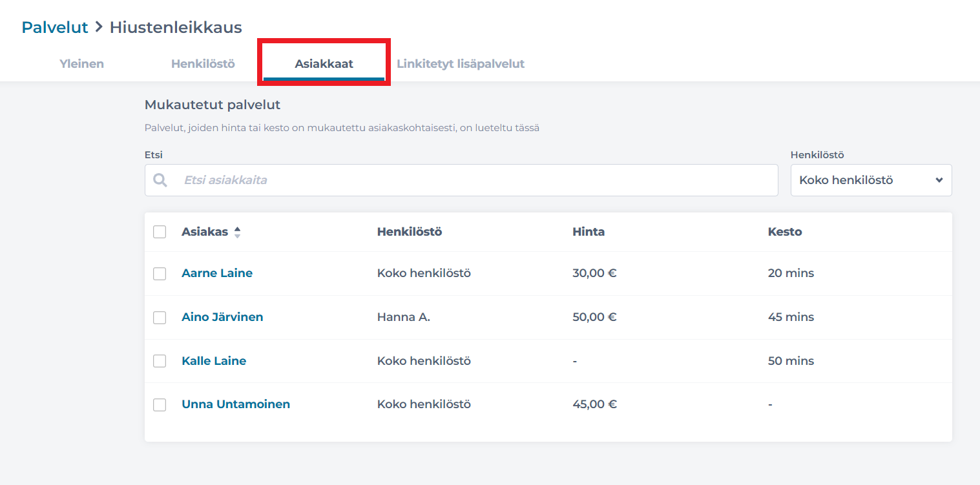Mark the Unna Untamoinen checkbox

160,405
